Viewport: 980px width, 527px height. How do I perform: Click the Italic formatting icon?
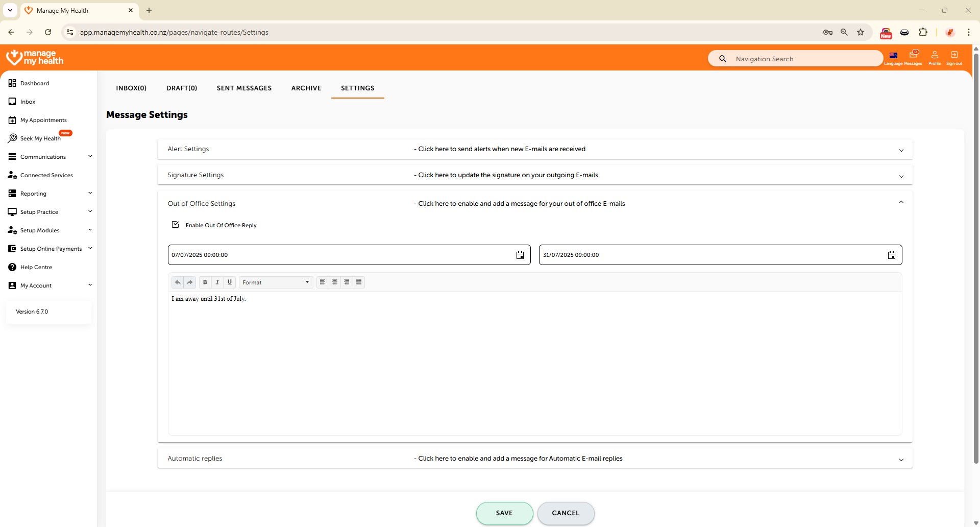click(x=217, y=282)
